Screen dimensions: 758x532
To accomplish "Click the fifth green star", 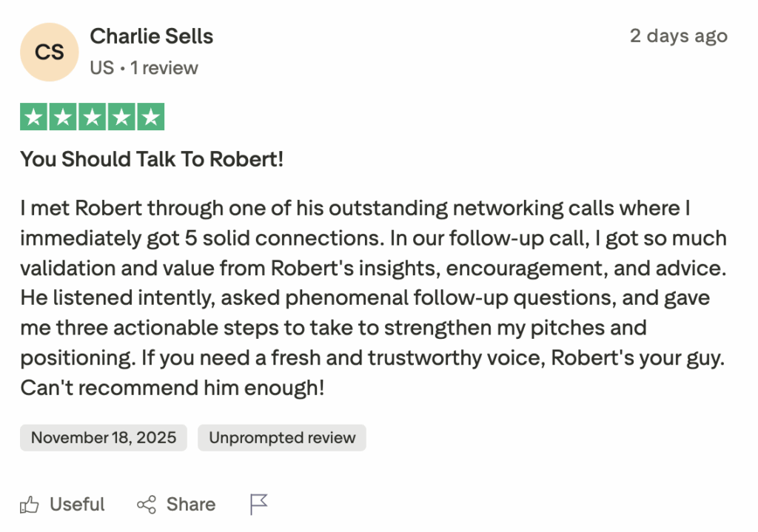I will [150, 117].
